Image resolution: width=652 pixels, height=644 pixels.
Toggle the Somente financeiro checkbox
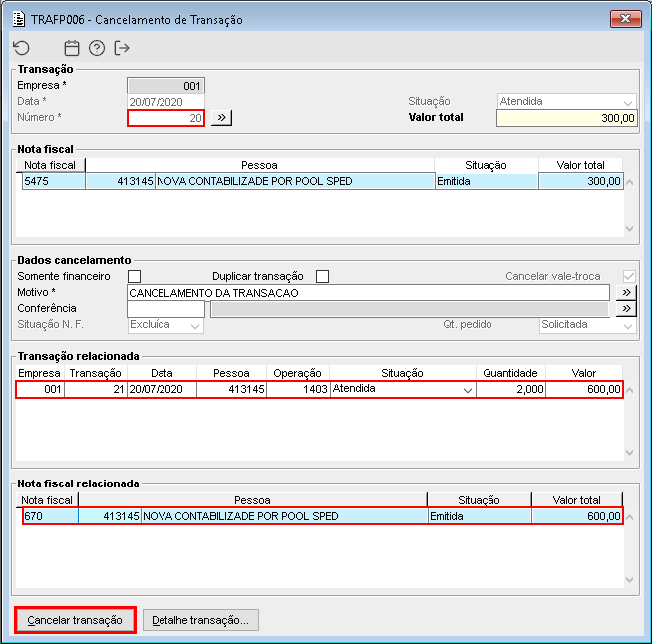[x=134, y=276]
